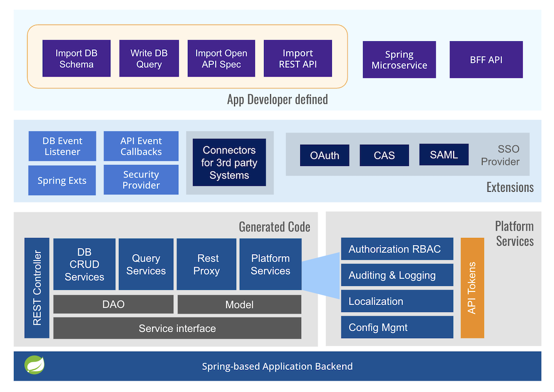Select the REST Controller sidebar block
Screen dimensions: 554x392
[x=36, y=287]
